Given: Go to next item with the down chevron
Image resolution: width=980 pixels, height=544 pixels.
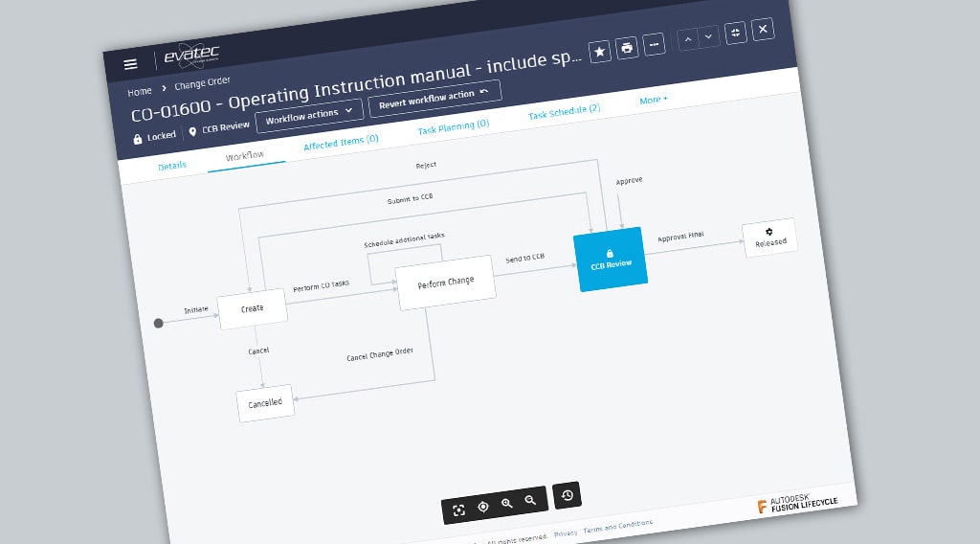Looking at the screenshot, I should click(x=708, y=36).
